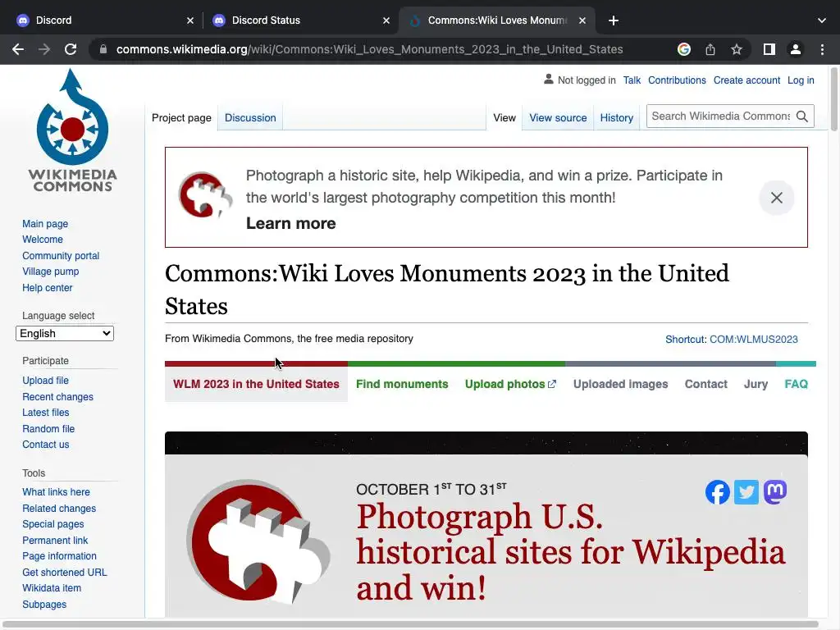The height and width of the screenshot is (630, 840).
Task: Open the Discussion tab
Action: pos(250,118)
